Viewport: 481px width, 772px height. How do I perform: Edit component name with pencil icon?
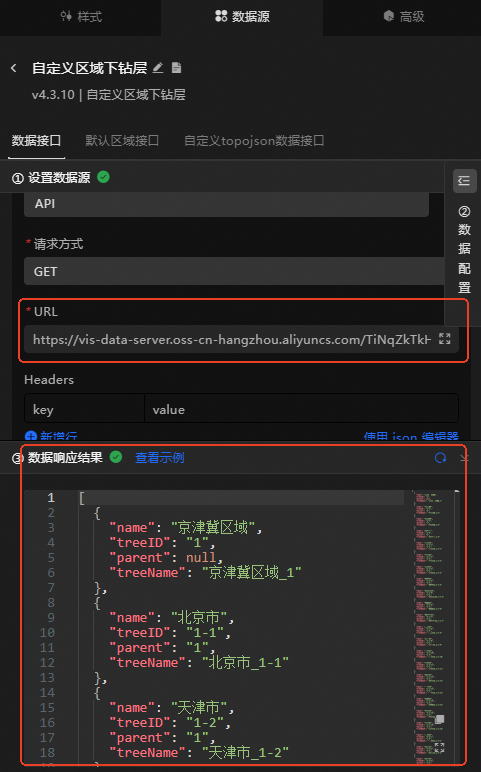pos(158,68)
